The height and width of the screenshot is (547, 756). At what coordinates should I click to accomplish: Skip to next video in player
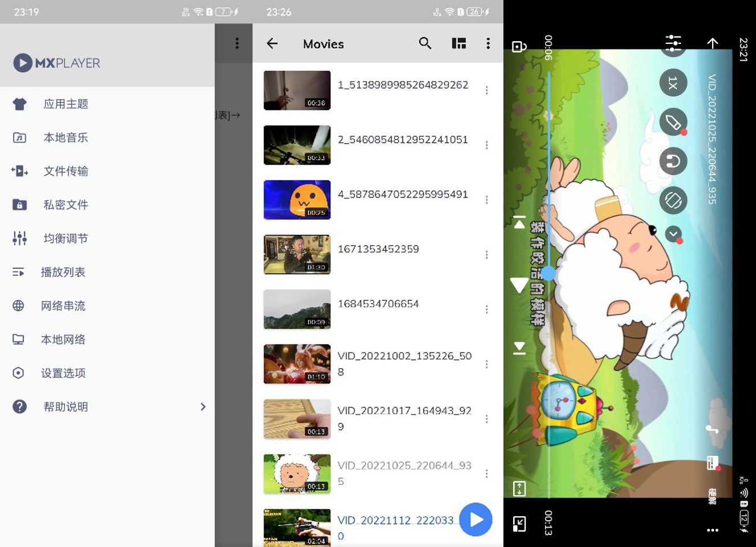(519, 348)
